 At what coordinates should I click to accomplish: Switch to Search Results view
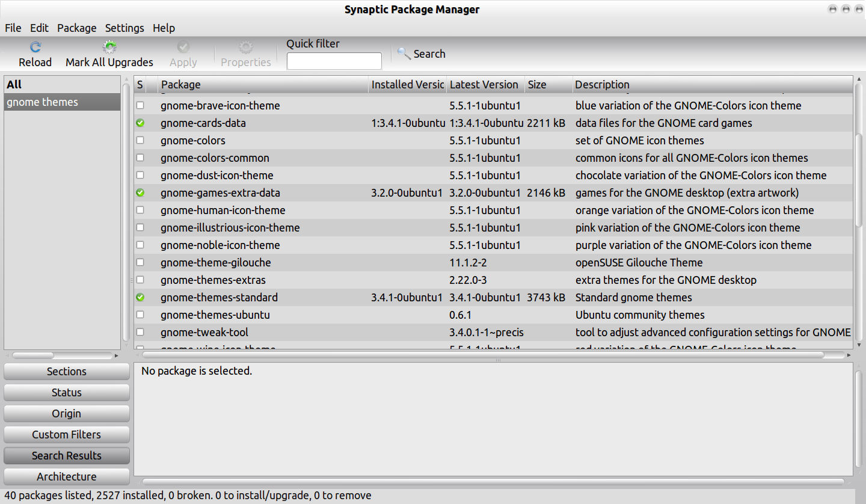67,456
